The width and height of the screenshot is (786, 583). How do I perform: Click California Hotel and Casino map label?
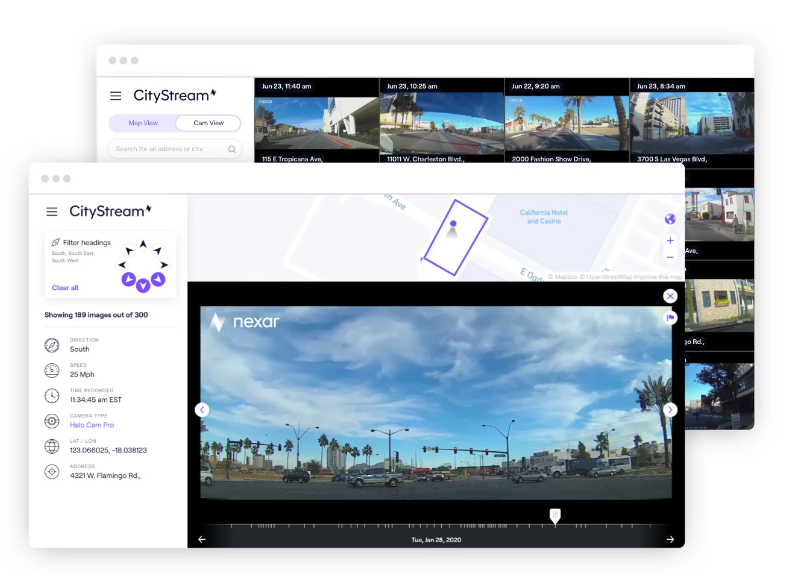(544, 217)
